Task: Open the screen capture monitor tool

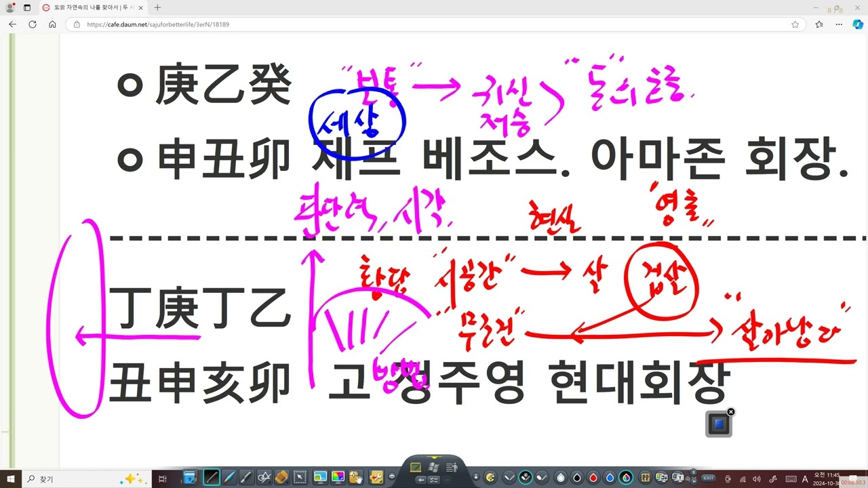Action: pyautogui.click(x=320, y=478)
